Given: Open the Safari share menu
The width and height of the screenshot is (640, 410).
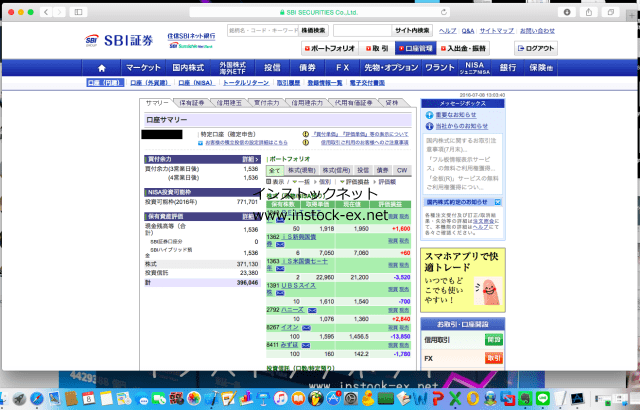Looking at the screenshot, I should 589,12.
